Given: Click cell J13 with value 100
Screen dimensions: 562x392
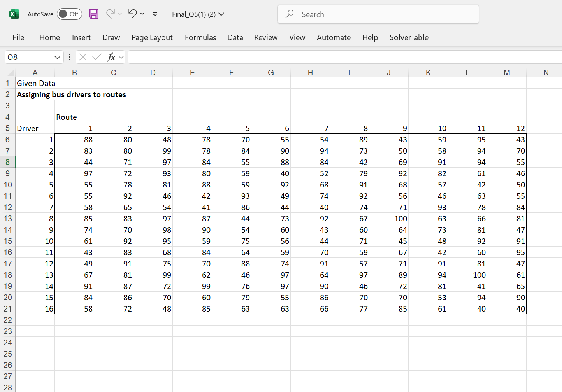Looking at the screenshot, I should pos(389,219).
